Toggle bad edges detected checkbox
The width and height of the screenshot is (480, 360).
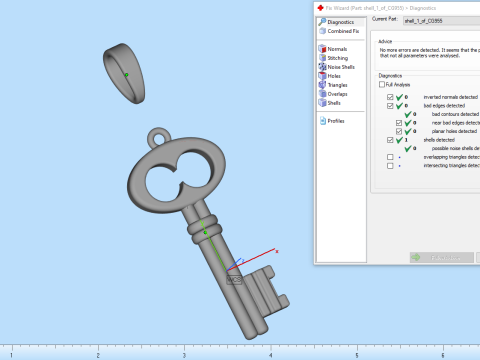390,106
